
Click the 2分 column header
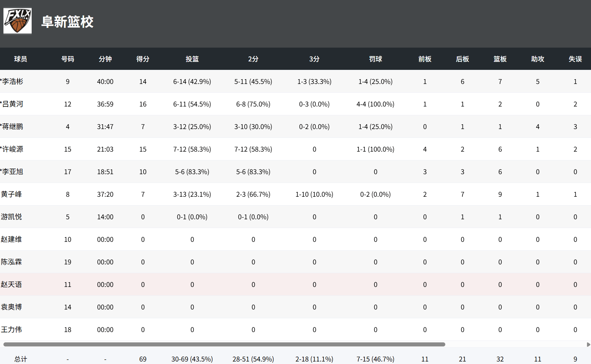click(x=253, y=59)
